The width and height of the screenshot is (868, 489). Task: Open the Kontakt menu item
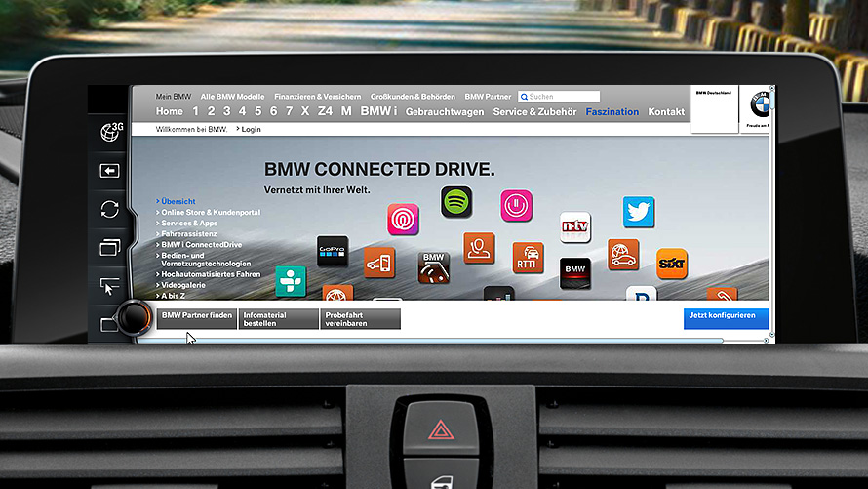coord(666,112)
